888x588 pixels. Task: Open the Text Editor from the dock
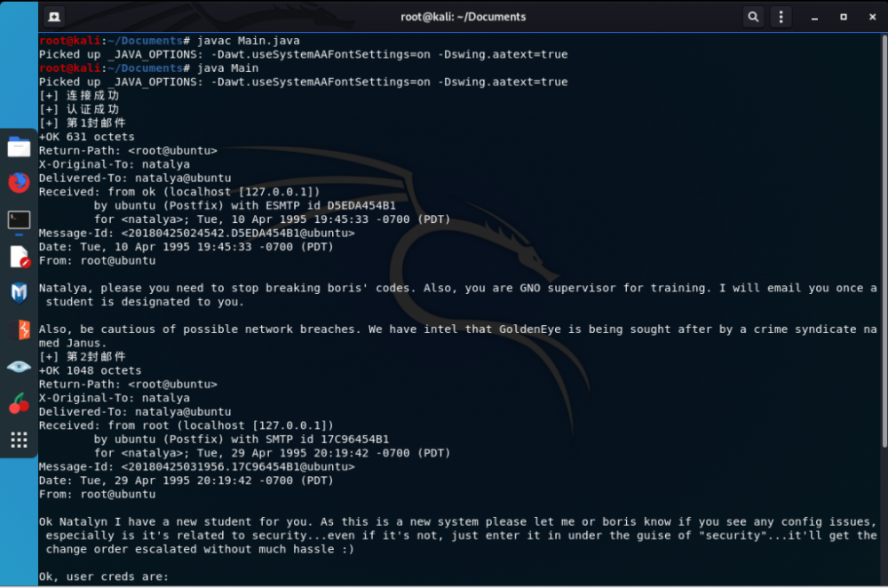tap(19, 258)
